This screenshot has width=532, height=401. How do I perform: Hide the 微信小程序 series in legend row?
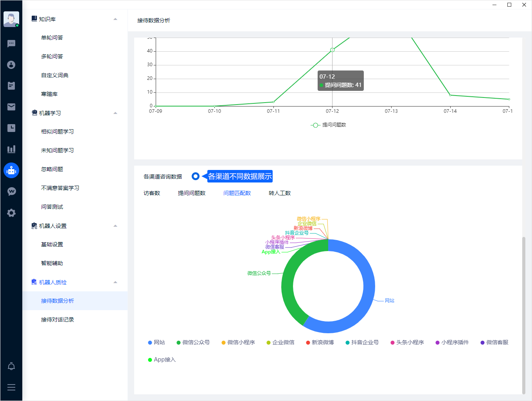238,342
